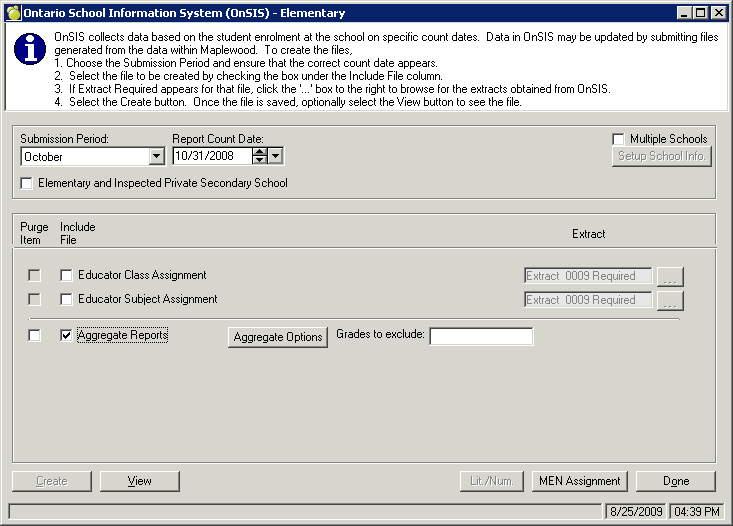Browse extract for Educator Class Assignment
Screen dimensions: 733x526
pos(670,276)
